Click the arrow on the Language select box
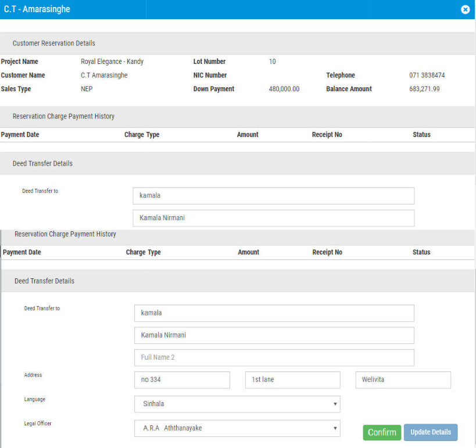 coord(335,404)
